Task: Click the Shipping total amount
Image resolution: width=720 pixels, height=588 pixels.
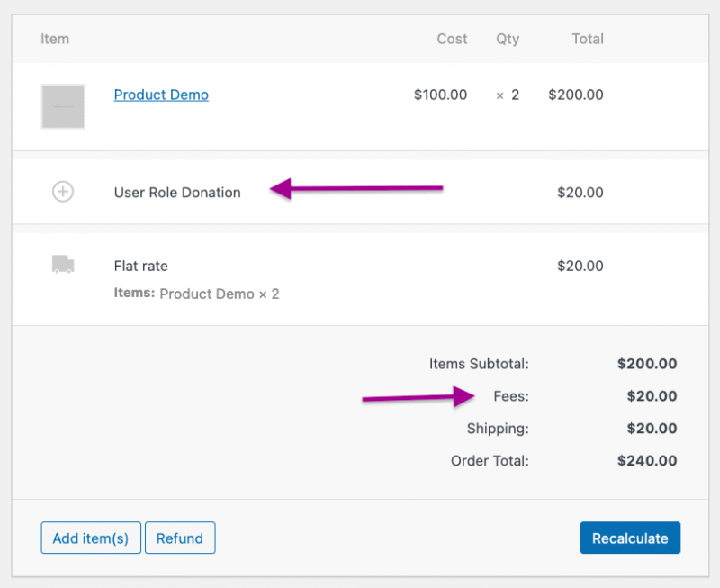Action: click(x=654, y=429)
